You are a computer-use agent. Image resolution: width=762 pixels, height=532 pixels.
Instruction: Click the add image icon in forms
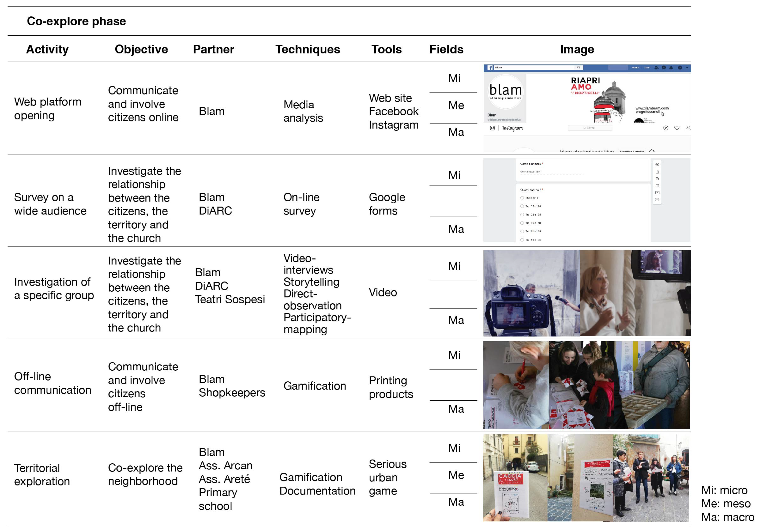tap(657, 186)
